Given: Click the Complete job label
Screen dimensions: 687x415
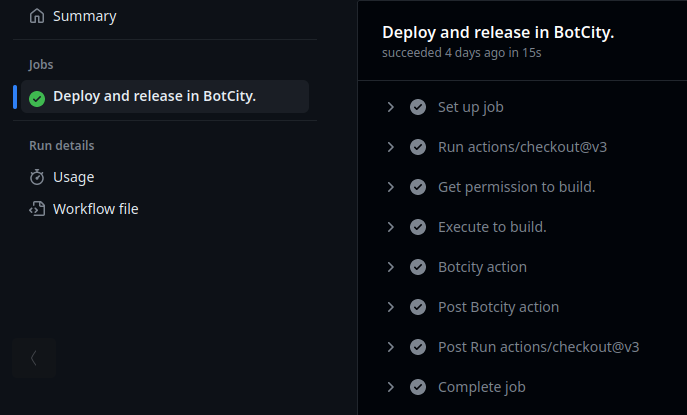Looking at the screenshot, I should tap(482, 387).
